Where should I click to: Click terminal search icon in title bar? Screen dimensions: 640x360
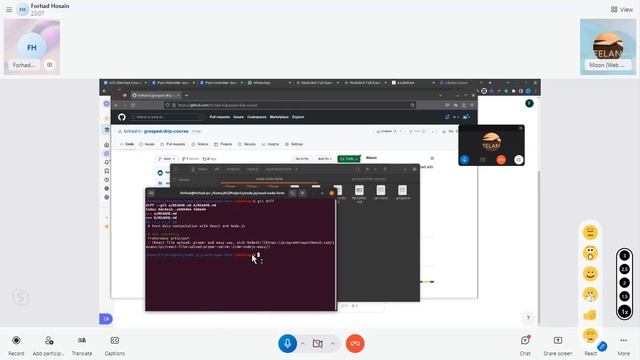[x=293, y=193]
